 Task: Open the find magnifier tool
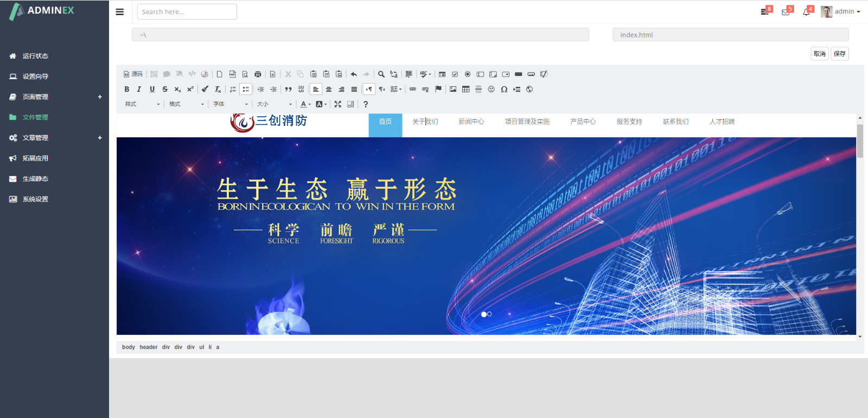pyautogui.click(x=381, y=74)
